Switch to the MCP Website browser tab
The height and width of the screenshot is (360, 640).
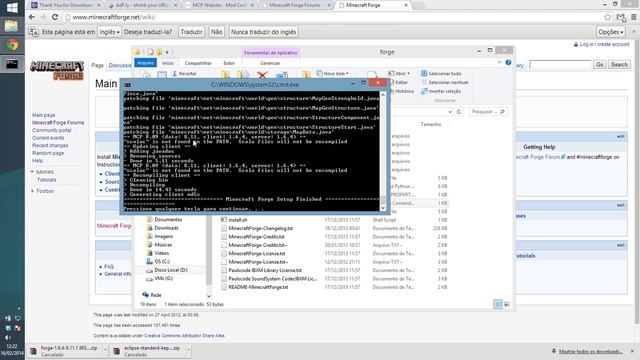click(x=219, y=5)
